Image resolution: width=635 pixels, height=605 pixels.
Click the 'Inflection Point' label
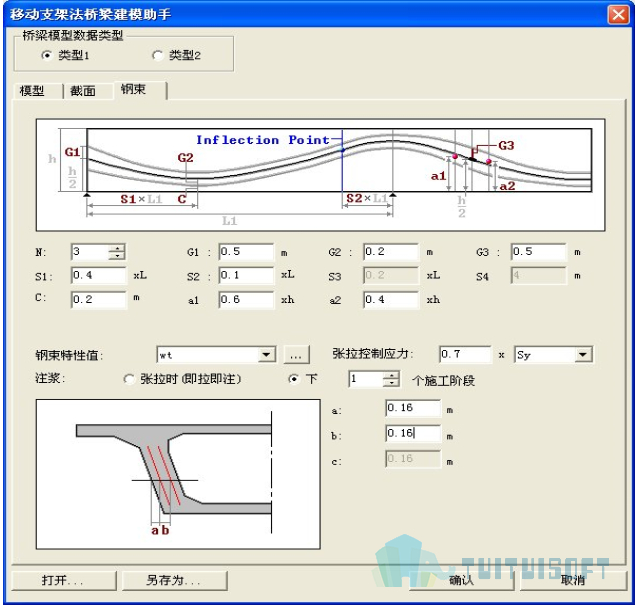[x=263, y=140]
